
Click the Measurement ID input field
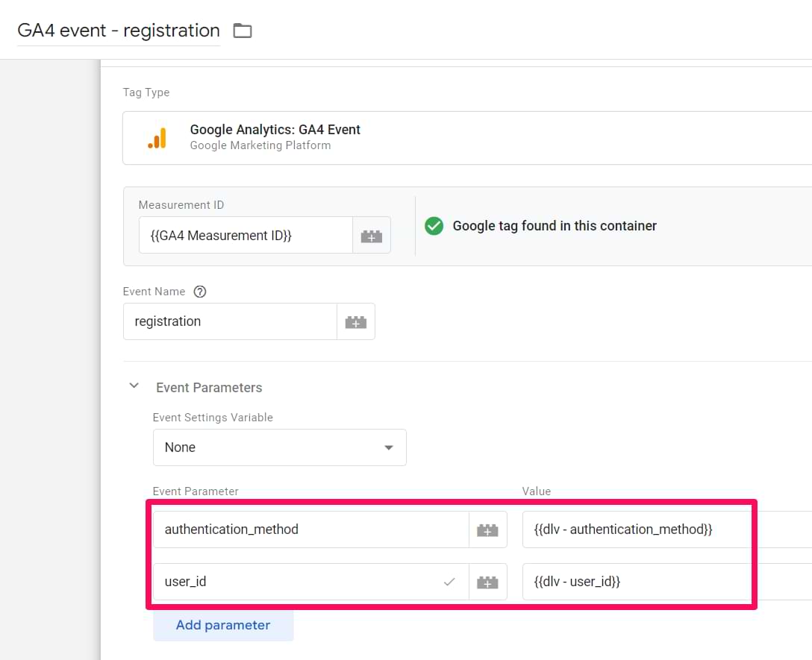pyautogui.click(x=245, y=236)
